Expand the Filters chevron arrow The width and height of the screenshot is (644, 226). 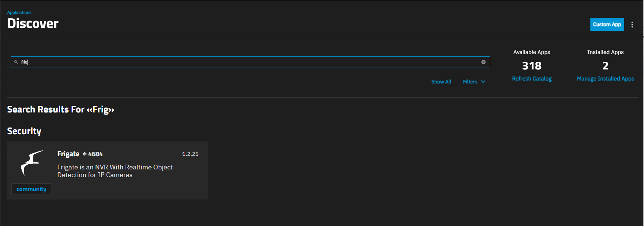tap(483, 82)
